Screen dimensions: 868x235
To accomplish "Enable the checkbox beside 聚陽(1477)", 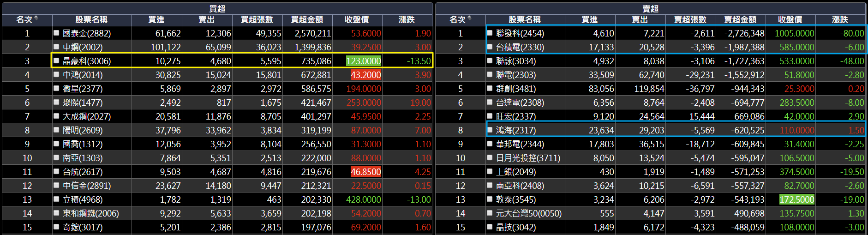I will pyautogui.click(x=56, y=102).
